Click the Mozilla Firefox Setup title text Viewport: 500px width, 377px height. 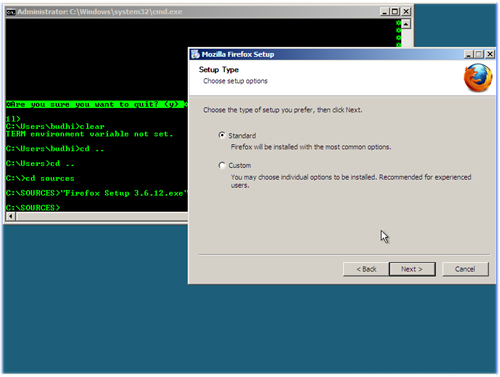[x=238, y=54]
